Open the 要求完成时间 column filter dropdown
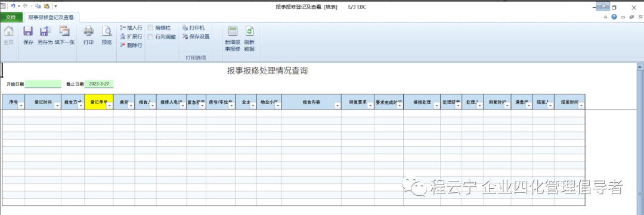The image size is (644, 215). pyautogui.click(x=400, y=106)
